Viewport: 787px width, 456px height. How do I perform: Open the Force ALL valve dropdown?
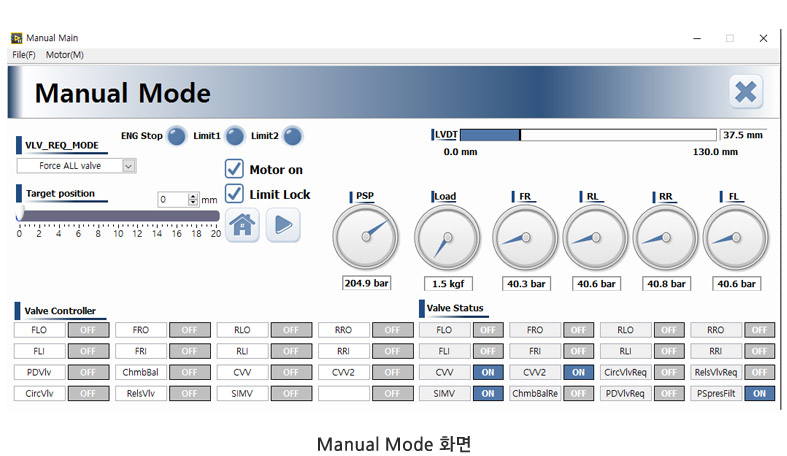[x=76, y=166]
